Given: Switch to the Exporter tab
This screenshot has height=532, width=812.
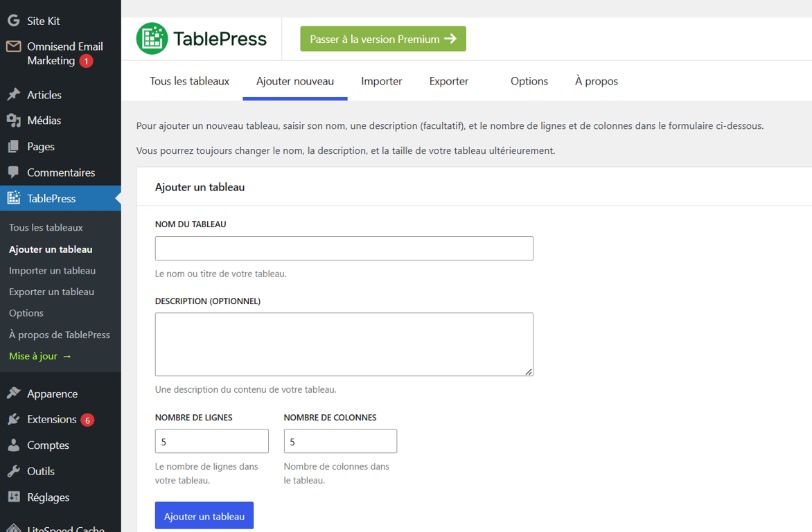Looking at the screenshot, I should click(x=448, y=81).
